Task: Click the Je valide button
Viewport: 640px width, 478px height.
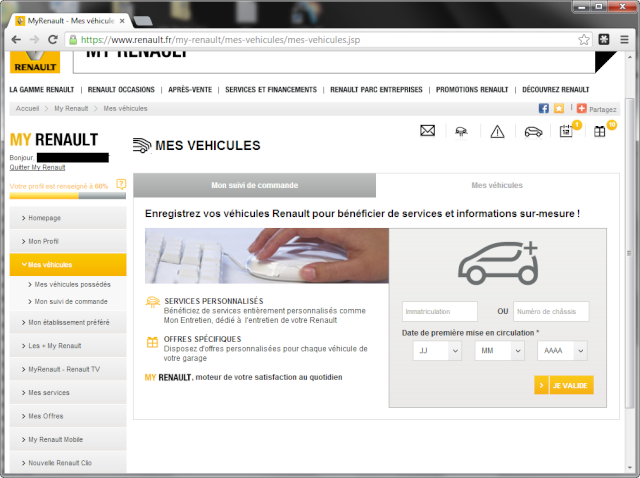Action: [564, 385]
